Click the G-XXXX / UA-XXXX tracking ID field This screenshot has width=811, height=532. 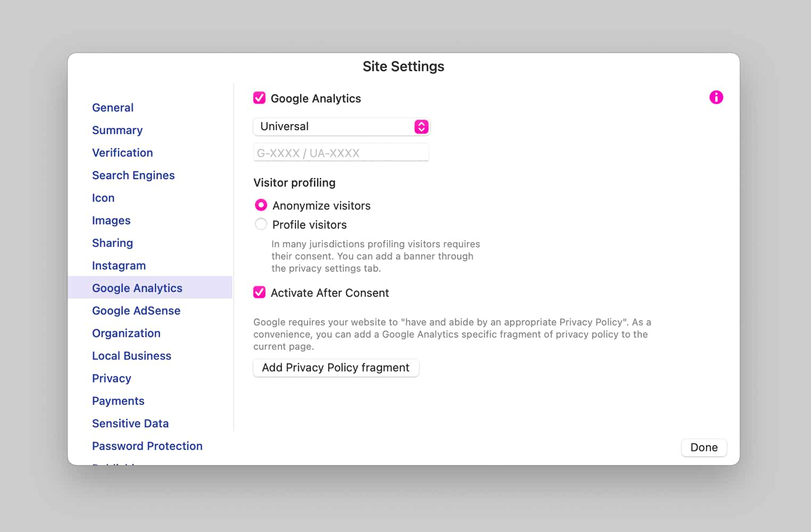tap(341, 153)
